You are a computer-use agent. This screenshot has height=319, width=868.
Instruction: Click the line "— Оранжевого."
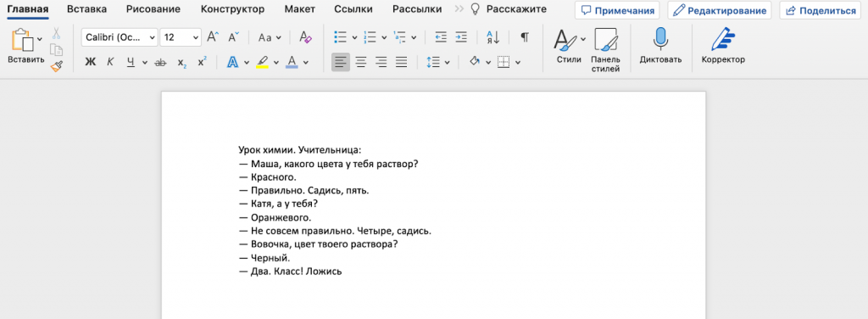point(275,218)
